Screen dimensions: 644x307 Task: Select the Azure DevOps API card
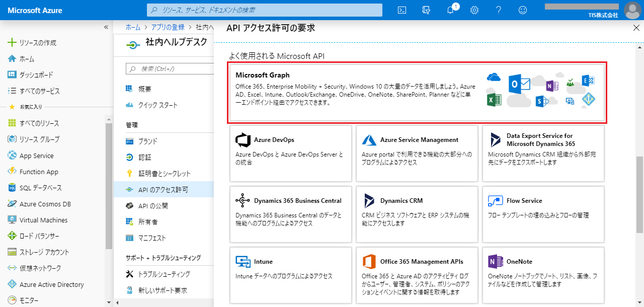point(291,153)
